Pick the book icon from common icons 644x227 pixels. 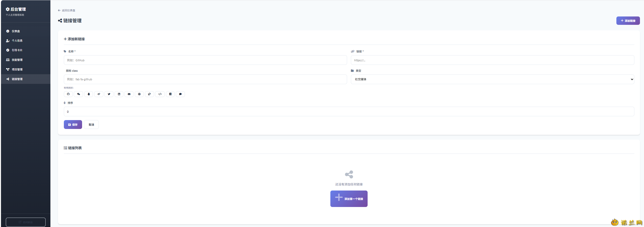tap(170, 94)
